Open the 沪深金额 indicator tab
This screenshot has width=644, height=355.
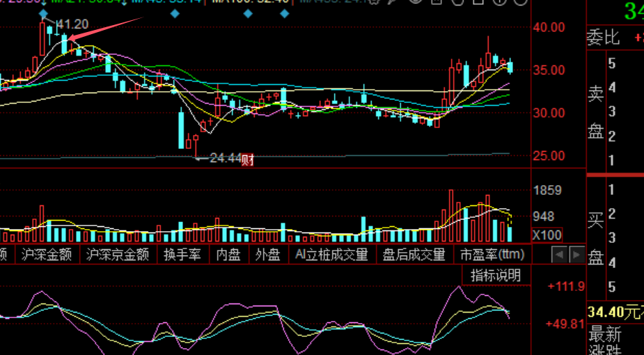tap(47, 255)
